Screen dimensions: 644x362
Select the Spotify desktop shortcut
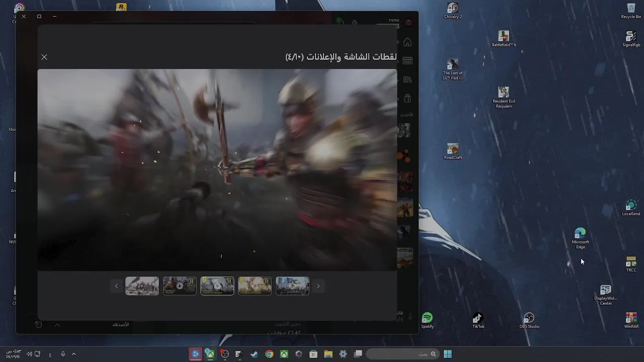click(427, 320)
